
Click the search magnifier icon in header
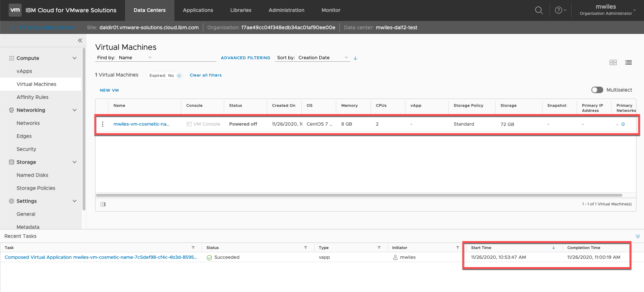[539, 10]
